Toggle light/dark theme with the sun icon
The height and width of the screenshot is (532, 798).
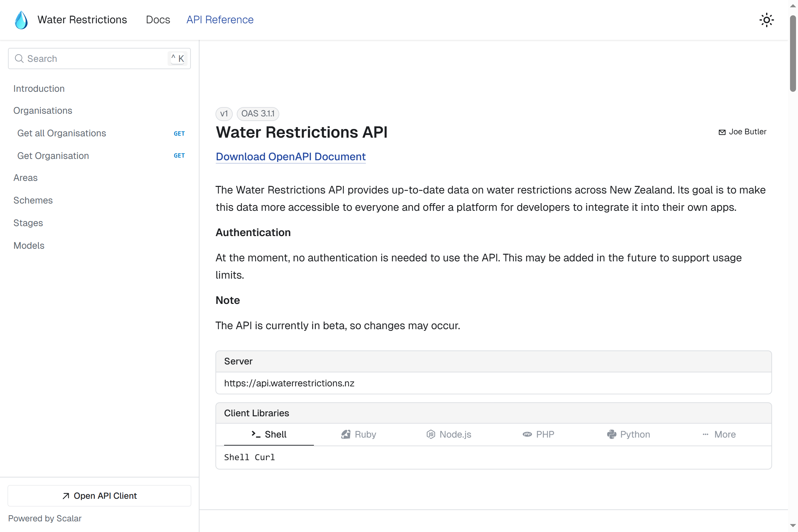click(766, 20)
